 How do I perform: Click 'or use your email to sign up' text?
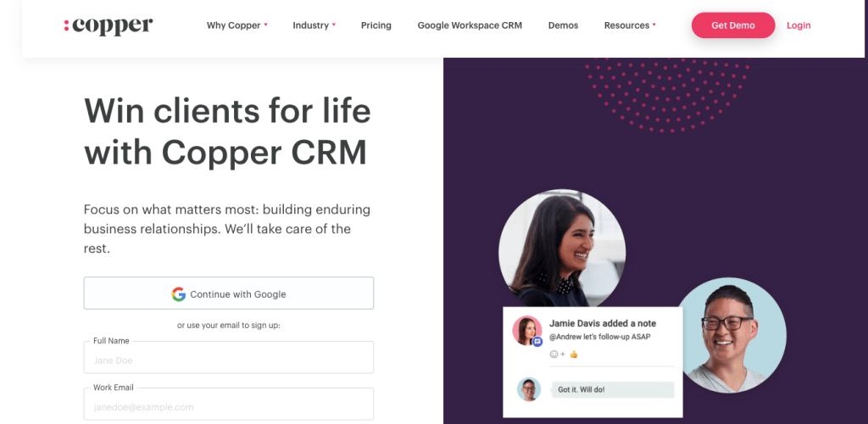pos(229,326)
